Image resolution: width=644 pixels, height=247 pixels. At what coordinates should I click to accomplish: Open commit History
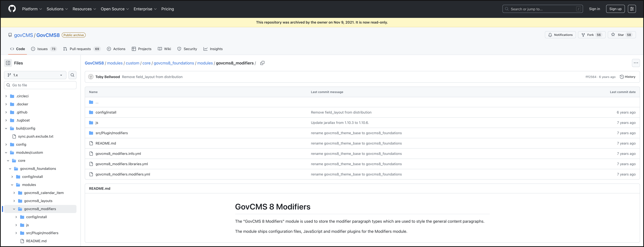click(628, 77)
